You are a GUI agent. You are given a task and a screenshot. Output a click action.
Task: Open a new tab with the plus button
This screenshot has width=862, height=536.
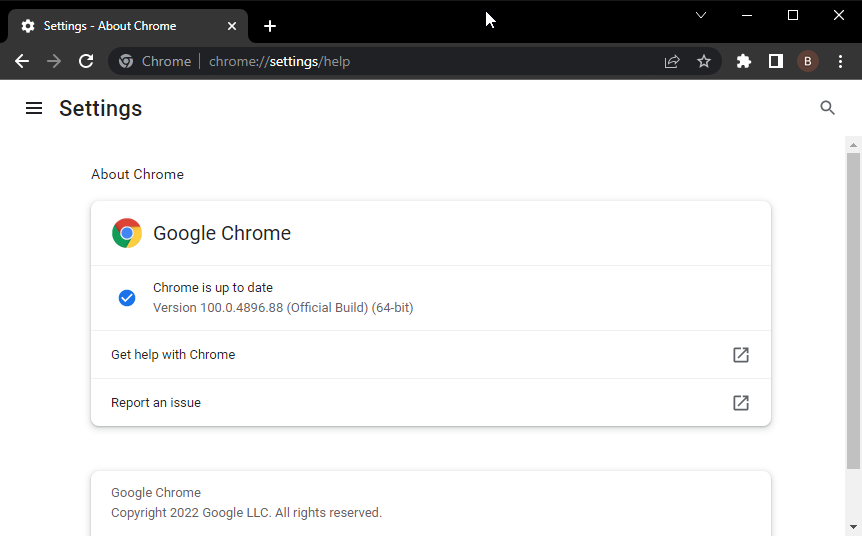(269, 26)
